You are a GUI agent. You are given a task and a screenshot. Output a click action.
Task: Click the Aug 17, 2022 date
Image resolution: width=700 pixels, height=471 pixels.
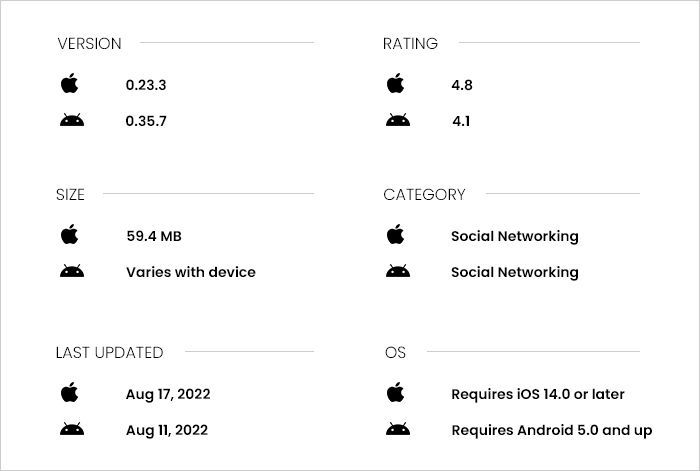click(168, 394)
